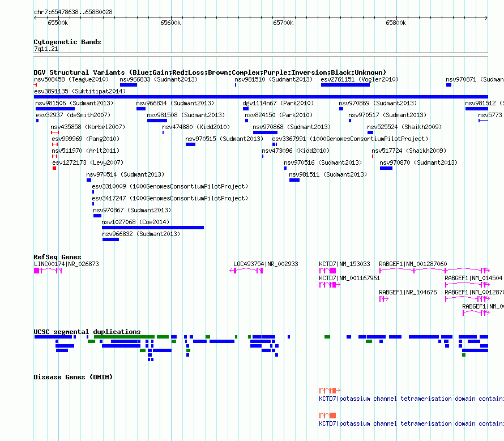The height and width of the screenshot is (441, 504).
Task: Click the red nsv435858 loss marker
Action: click(55, 132)
